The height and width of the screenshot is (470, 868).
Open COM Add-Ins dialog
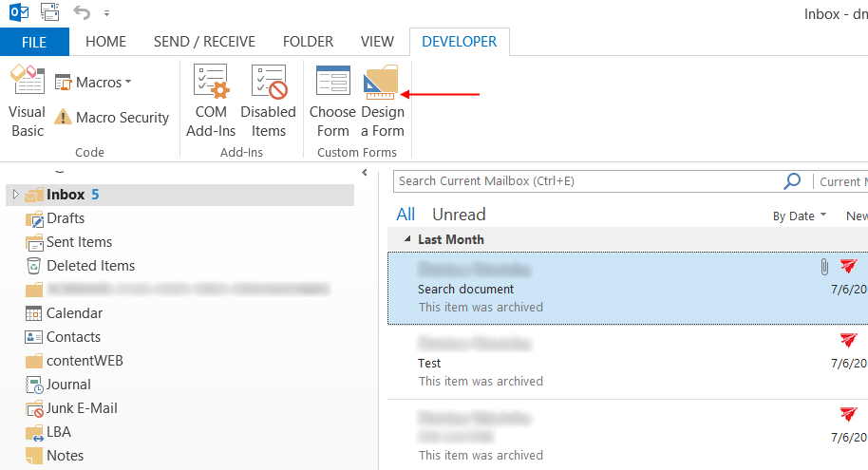click(x=211, y=101)
